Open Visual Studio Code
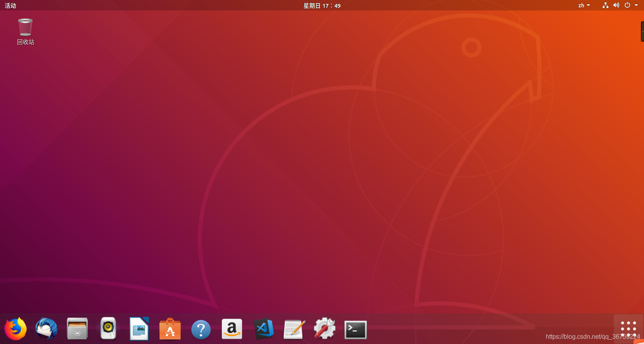This screenshot has height=344, width=644. point(264,329)
